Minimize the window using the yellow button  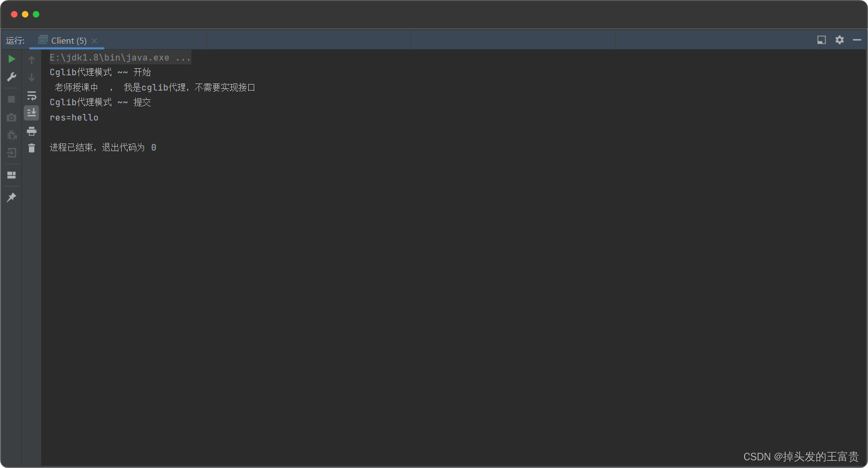click(25, 14)
